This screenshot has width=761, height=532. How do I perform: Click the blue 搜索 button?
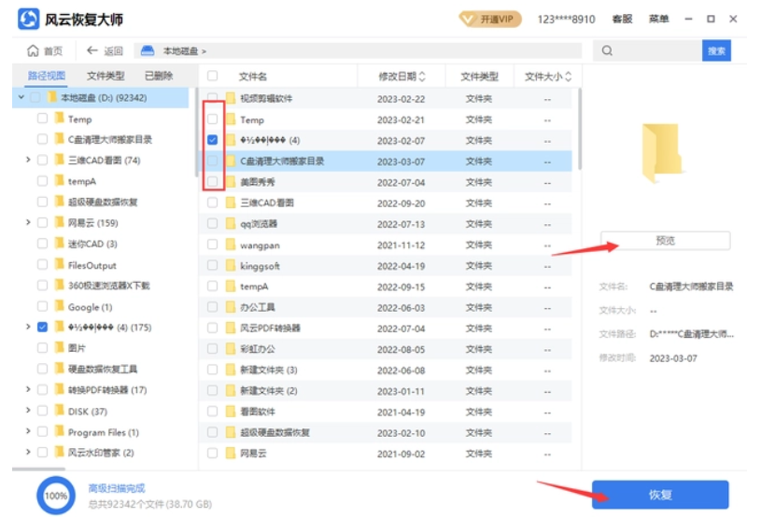[x=716, y=50]
